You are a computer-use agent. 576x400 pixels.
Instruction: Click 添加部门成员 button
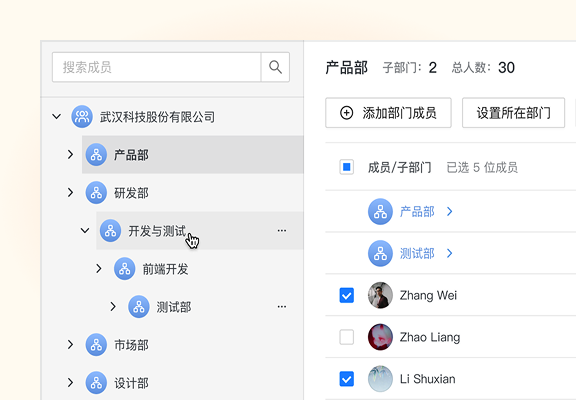(388, 113)
